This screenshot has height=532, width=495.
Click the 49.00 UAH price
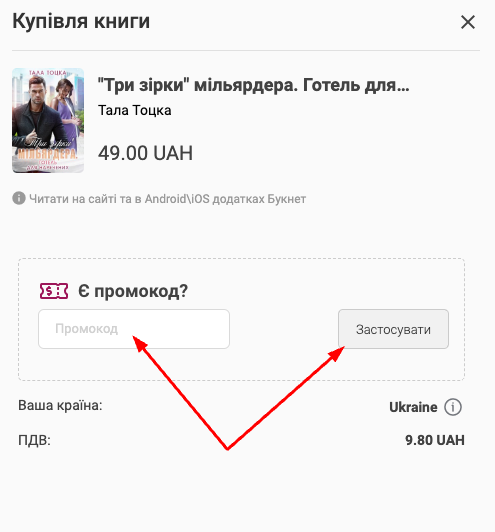tap(145, 153)
